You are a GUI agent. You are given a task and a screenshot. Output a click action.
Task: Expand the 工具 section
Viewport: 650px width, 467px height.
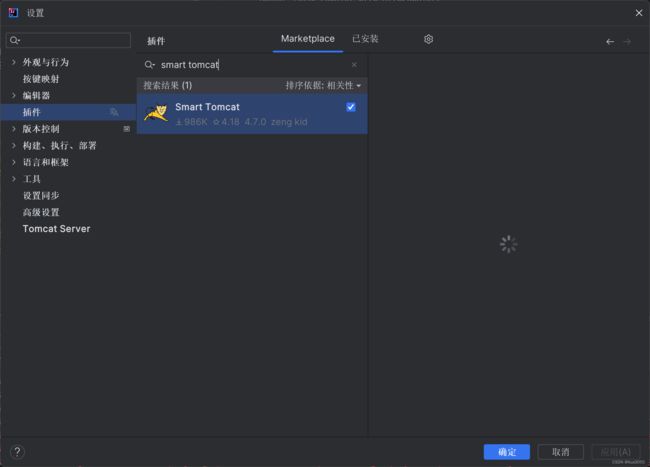point(14,179)
